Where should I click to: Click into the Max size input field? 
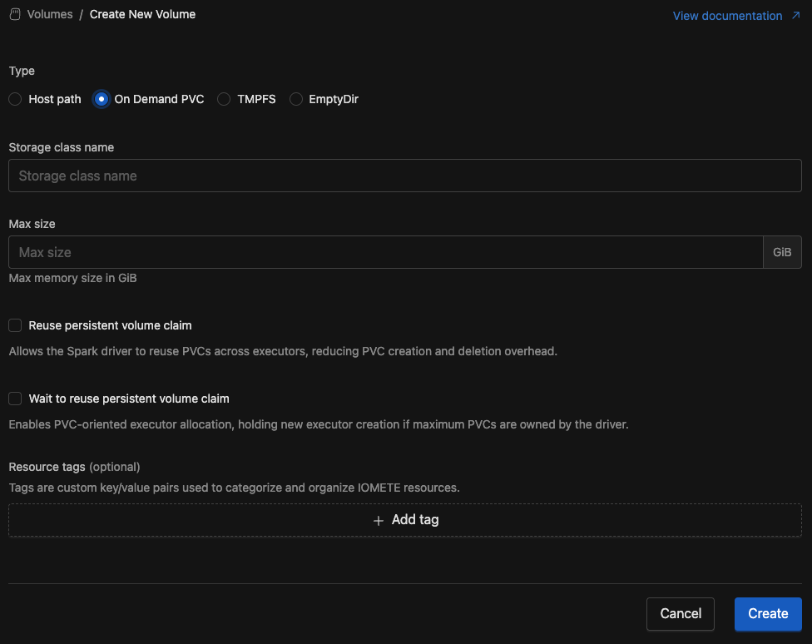tap(386, 252)
